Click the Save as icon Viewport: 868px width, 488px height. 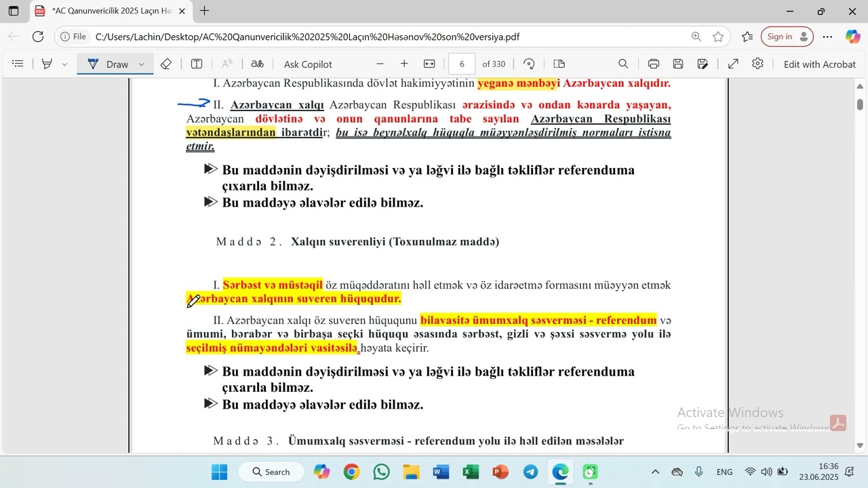pos(703,64)
